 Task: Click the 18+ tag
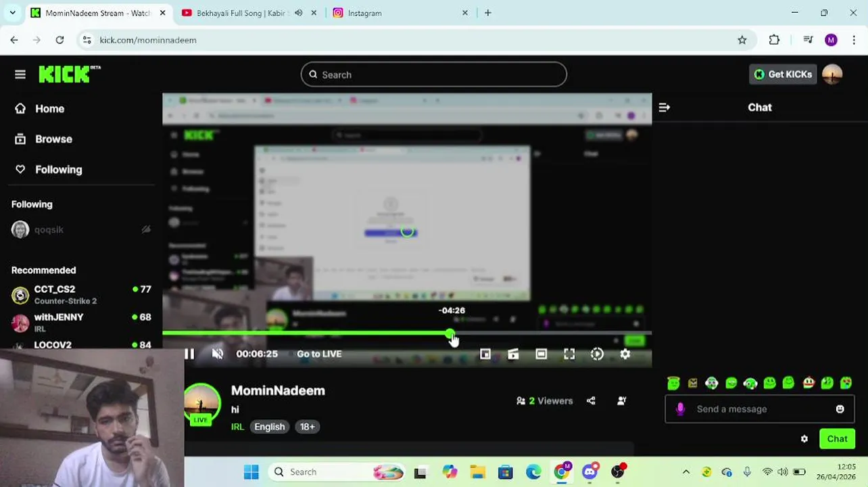[x=307, y=427]
